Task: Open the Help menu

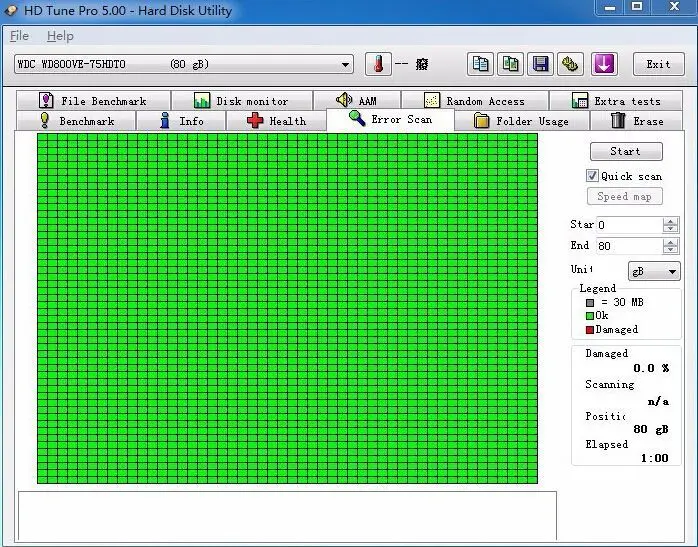Action: tap(61, 36)
